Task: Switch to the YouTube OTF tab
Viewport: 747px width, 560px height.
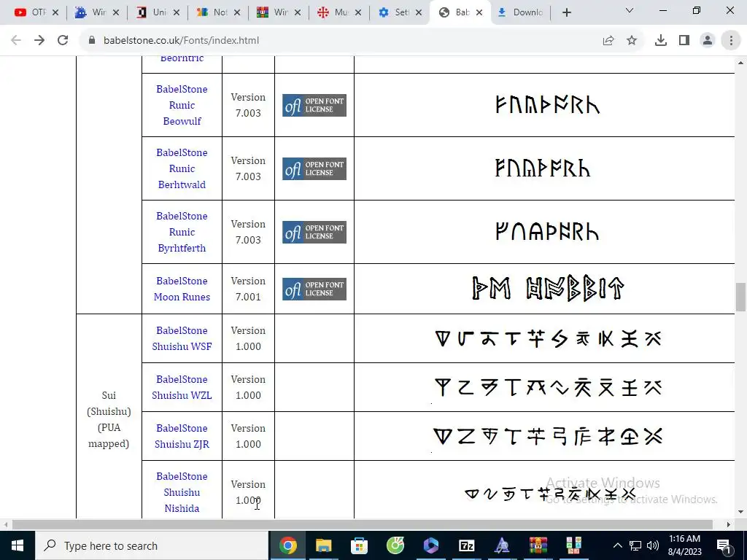Action: pyautogui.click(x=30, y=13)
